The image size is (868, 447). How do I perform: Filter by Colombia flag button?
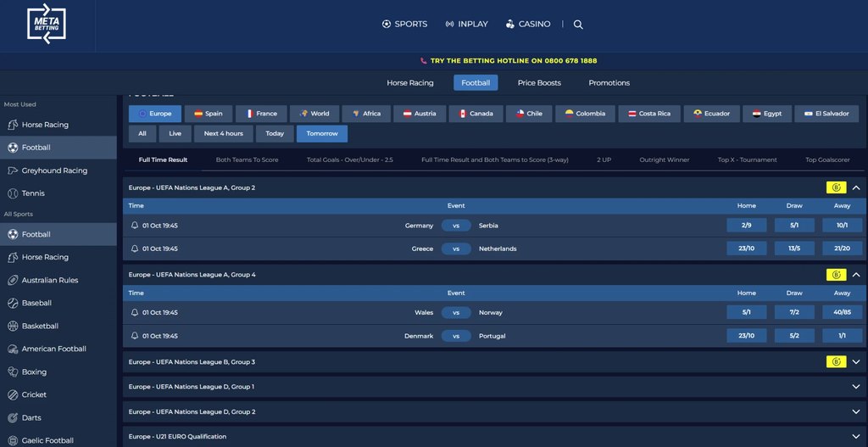[585, 114]
